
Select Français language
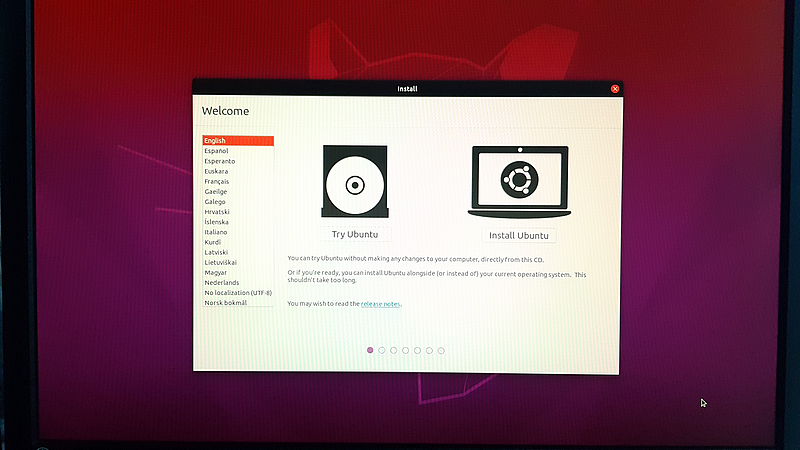(238, 182)
